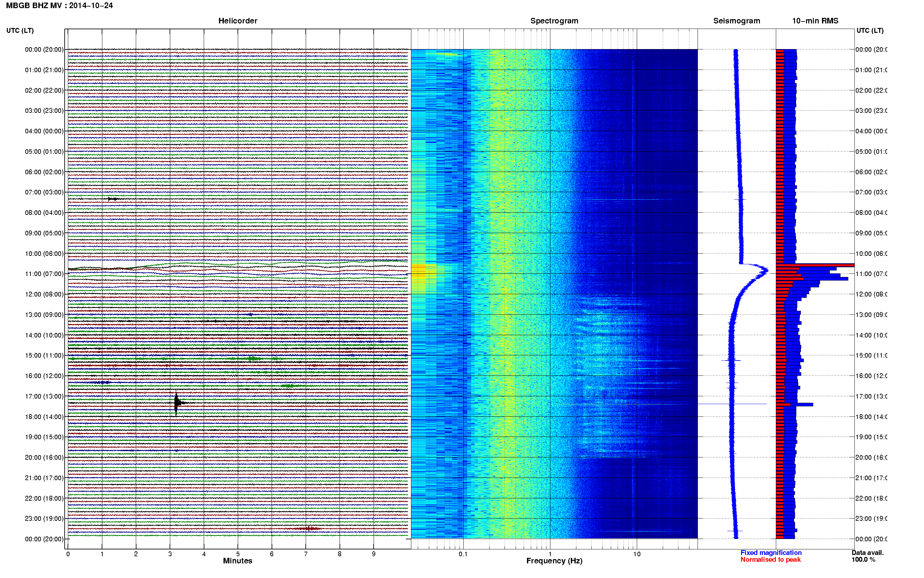This screenshot has width=924, height=578.
Task: Click frequency tick label 1 under spectrogram
Action: pyautogui.click(x=550, y=554)
